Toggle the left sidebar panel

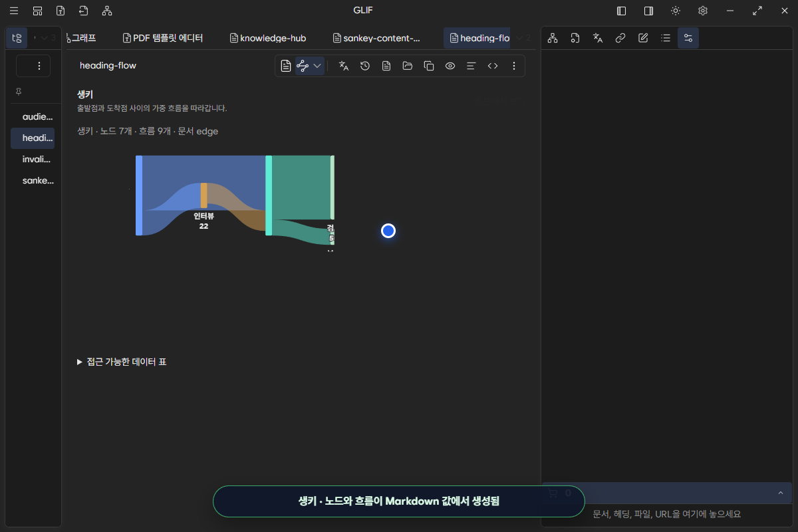[x=622, y=11]
